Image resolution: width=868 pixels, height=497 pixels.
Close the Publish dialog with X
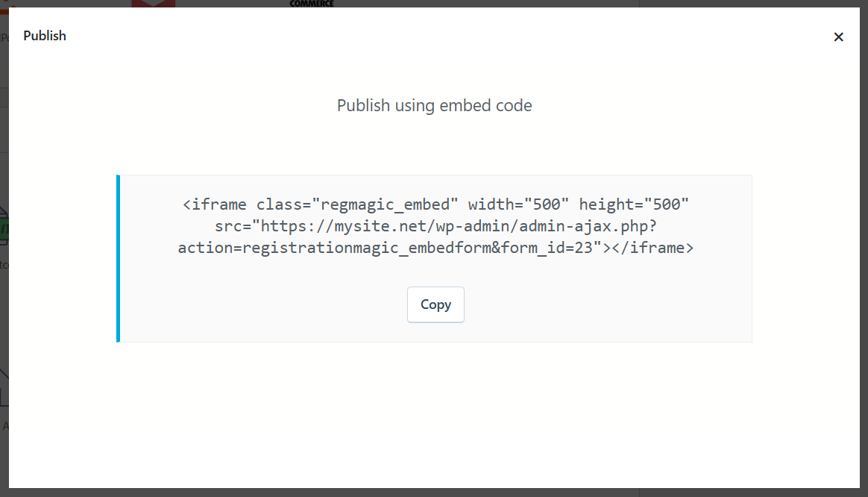point(838,37)
